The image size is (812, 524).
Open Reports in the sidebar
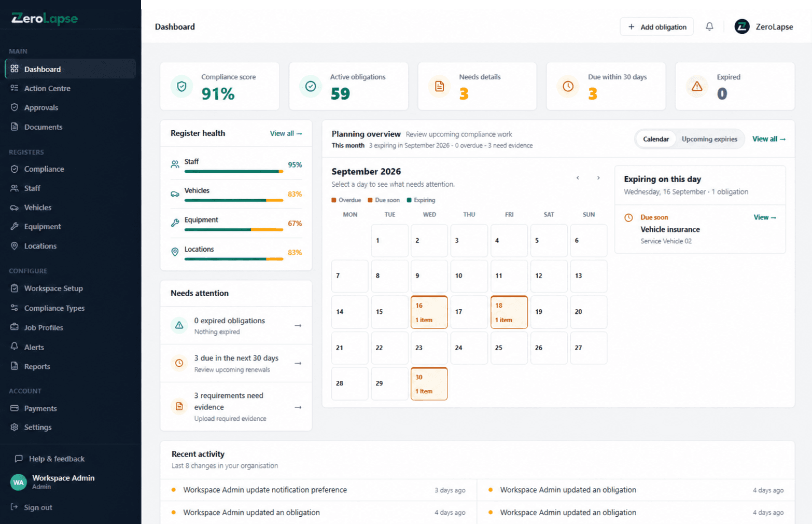[71, 366]
